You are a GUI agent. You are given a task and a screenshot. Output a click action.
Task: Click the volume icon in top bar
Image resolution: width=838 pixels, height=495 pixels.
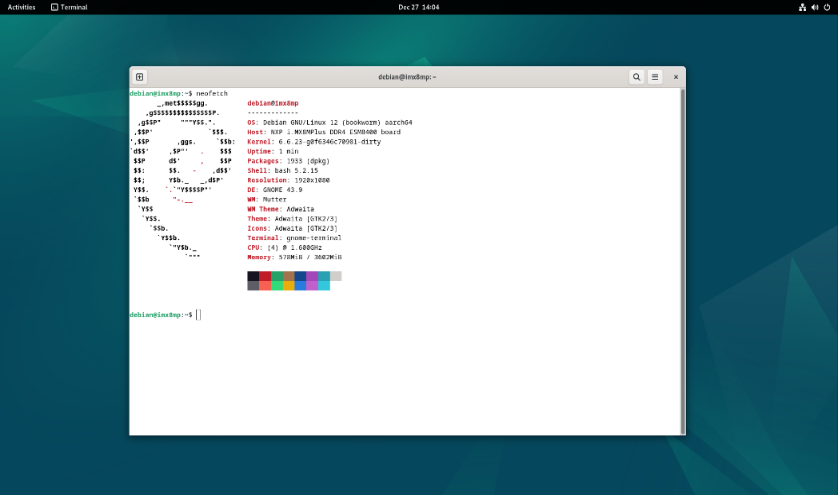(814, 7)
